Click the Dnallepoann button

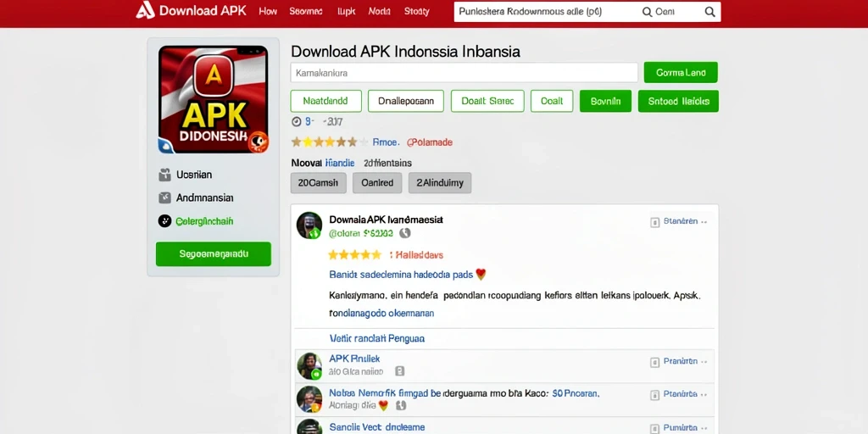[x=406, y=102]
